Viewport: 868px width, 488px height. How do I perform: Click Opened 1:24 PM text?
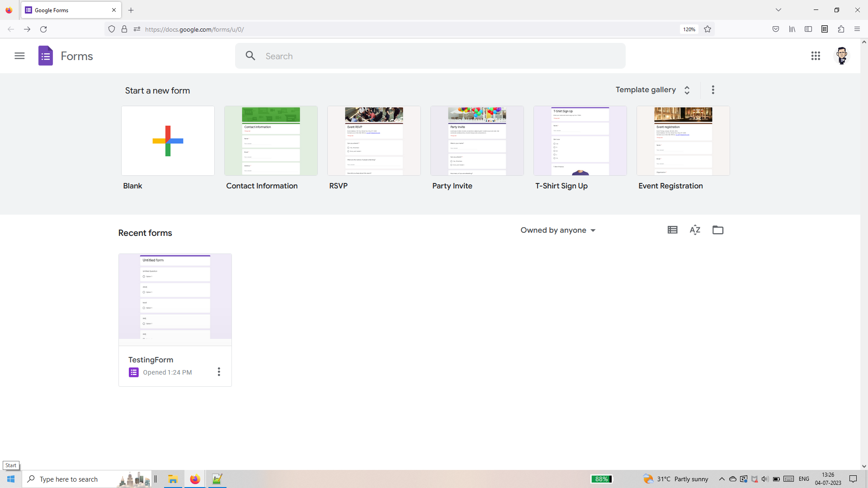pyautogui.click(x=167, y=372)
